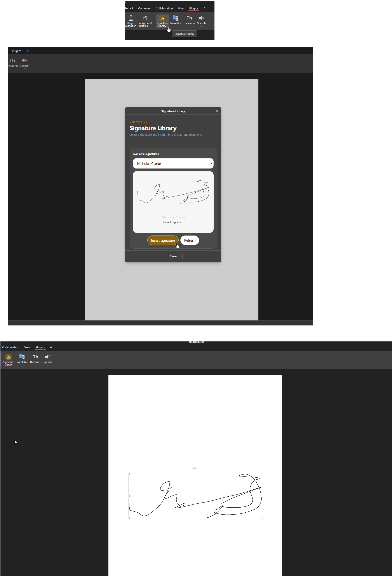Screen dimensions: 392x580
Task: Click the rotation handle above the inserted signature
Action: 195,469
